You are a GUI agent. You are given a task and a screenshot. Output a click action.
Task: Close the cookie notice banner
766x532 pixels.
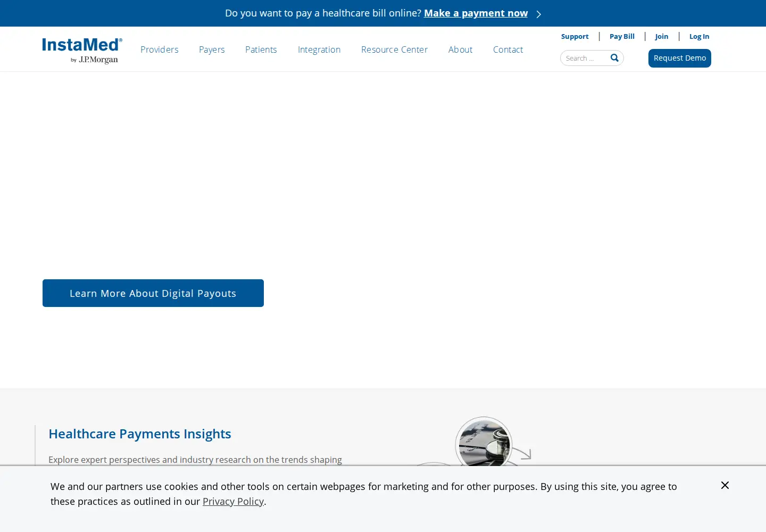click(x=725, y=485)
